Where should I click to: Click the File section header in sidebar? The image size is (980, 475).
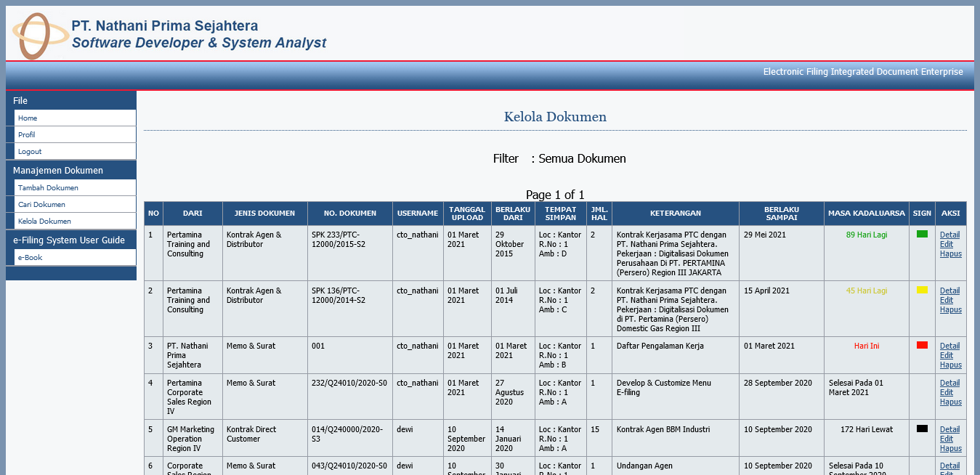(x=71, y=100)
